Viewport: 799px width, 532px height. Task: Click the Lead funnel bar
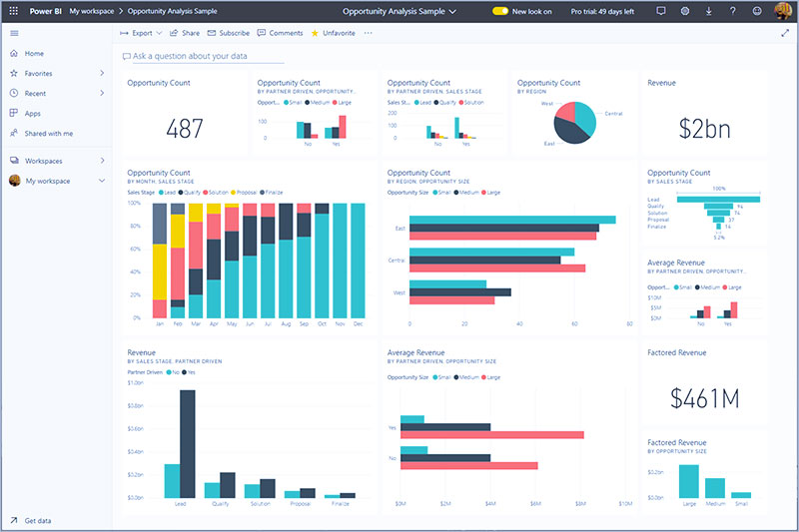[x=718, y=199]
